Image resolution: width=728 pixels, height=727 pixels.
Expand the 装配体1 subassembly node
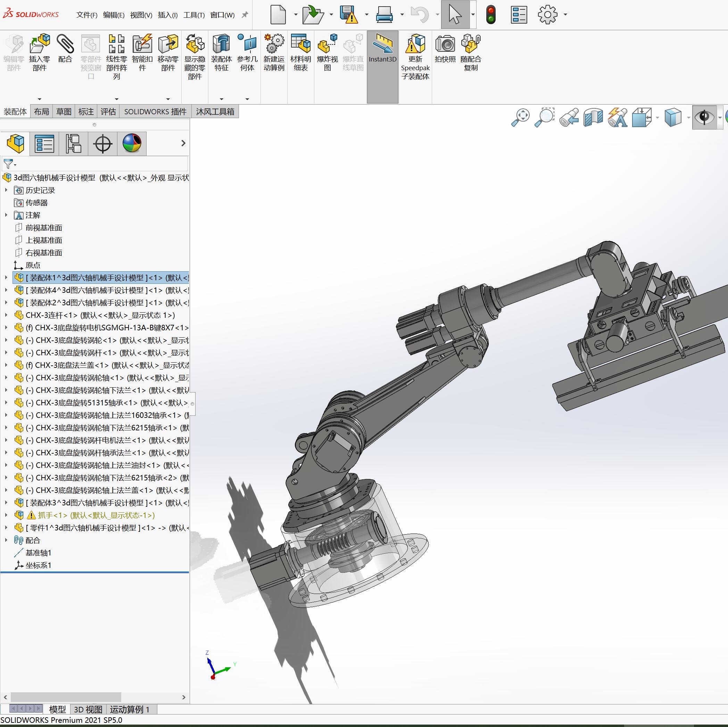tap(6, 278)
